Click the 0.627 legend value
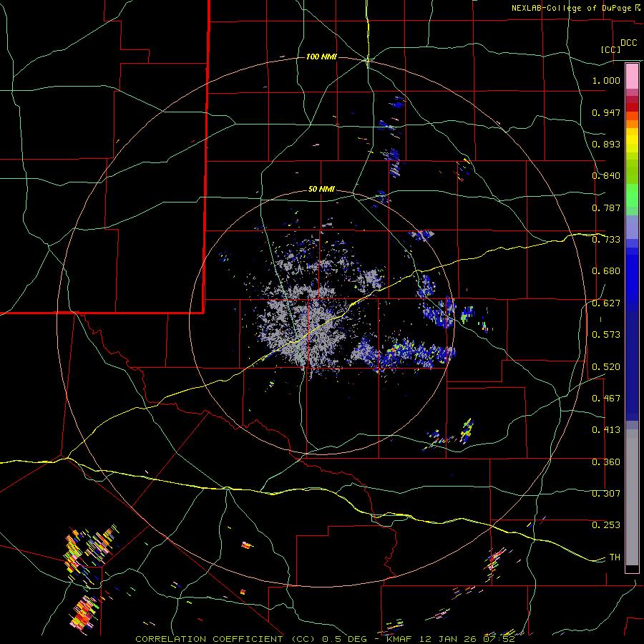Screen dimensions: 644x644 (606, 303)
